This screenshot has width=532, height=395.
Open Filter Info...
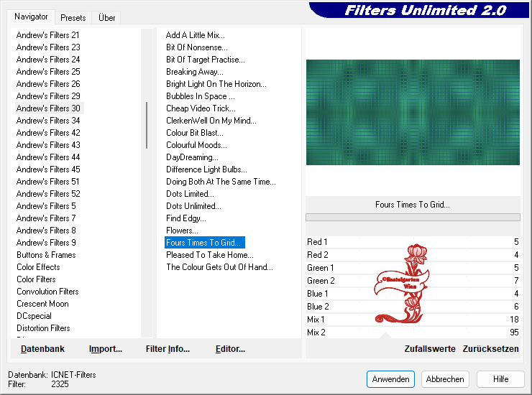[x=168, y=348]
